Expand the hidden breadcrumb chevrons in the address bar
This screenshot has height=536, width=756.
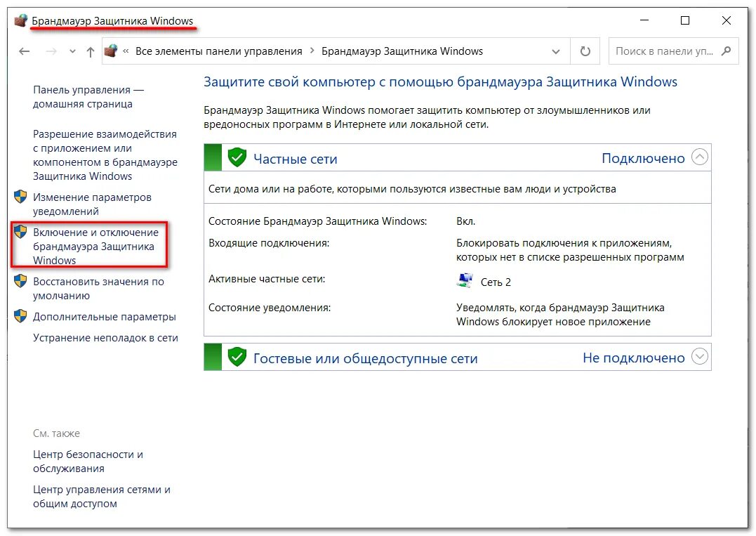click(126, 51)
